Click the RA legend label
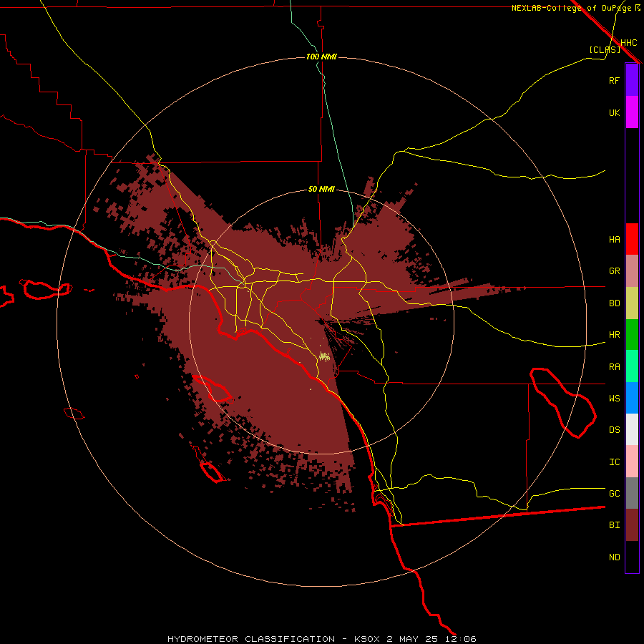Image resolution: width=644 pixels, height=644 pixels. pyautogui.click(x=614, y=367)
